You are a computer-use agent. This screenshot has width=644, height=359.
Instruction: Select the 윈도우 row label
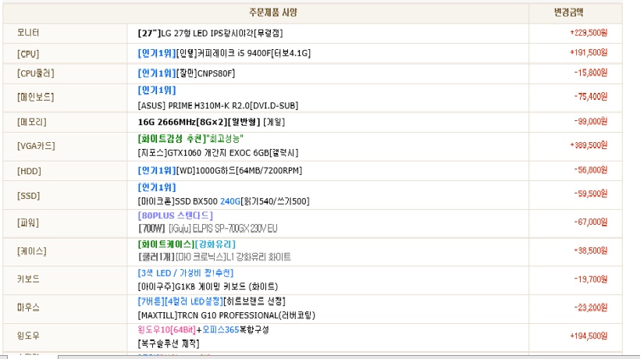(x=28, y=336)
